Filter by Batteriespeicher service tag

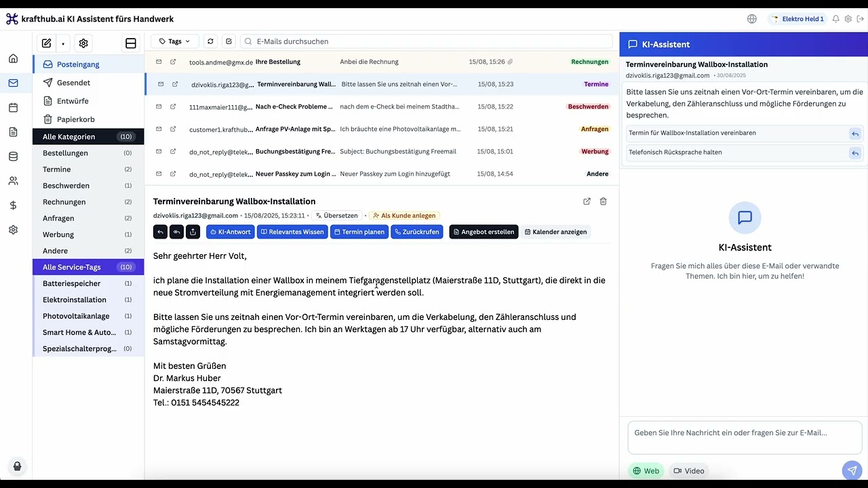point(88,283)
